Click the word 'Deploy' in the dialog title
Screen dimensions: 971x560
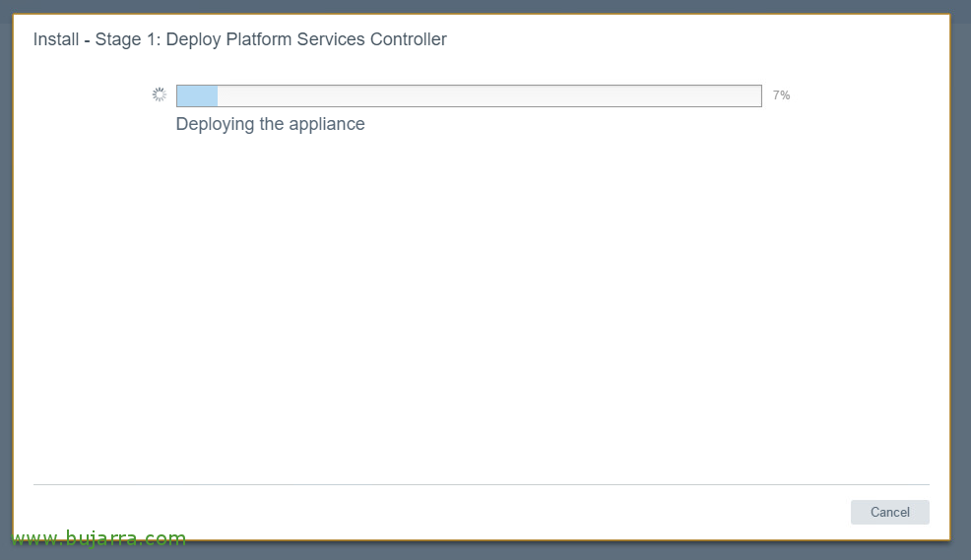tap(193, 39)
